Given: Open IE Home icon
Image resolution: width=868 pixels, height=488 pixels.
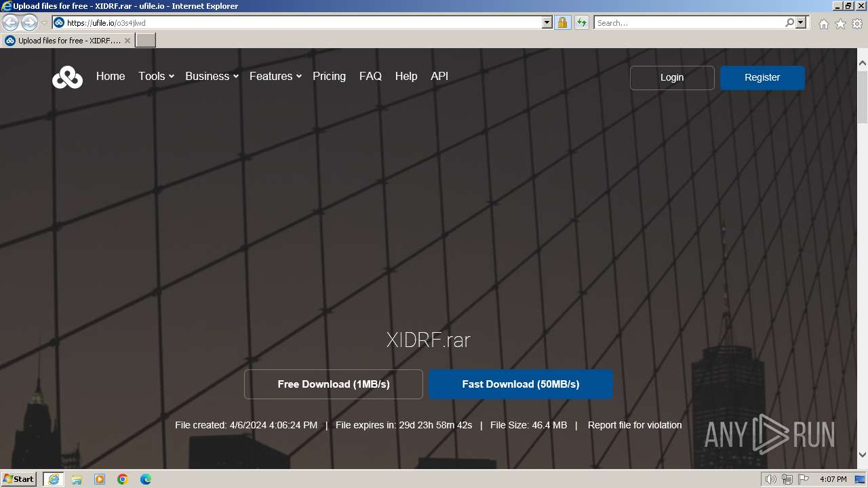Looking at the screenshot, I should [823, 24].
